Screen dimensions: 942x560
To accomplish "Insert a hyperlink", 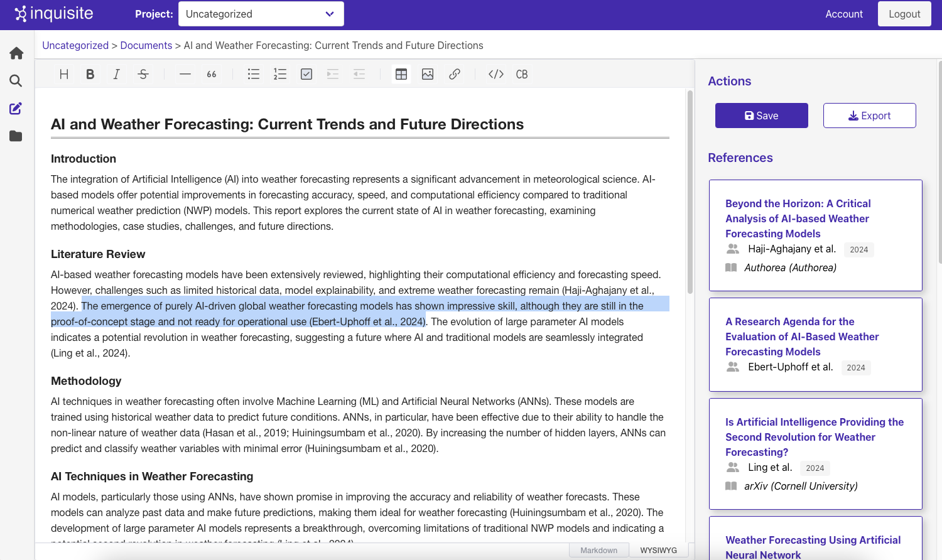I will pyautogui.click(x=455, y=74).
